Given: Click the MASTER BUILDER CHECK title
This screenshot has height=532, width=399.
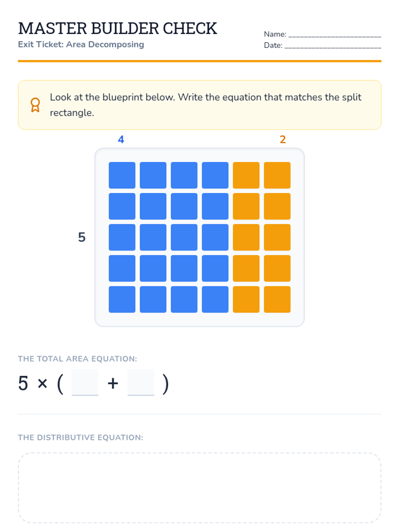Looking at the screenshot, I should [x=117, y=29].
